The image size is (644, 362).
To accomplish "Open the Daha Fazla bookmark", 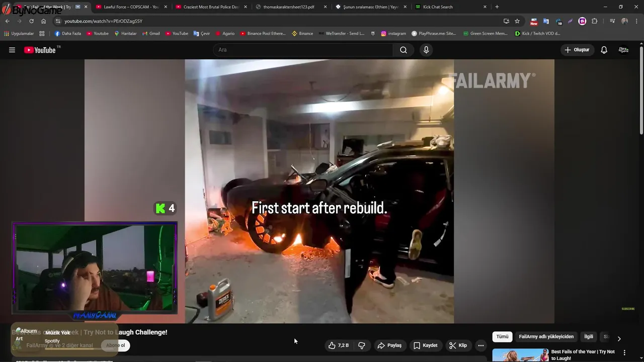I will (68, 34).
